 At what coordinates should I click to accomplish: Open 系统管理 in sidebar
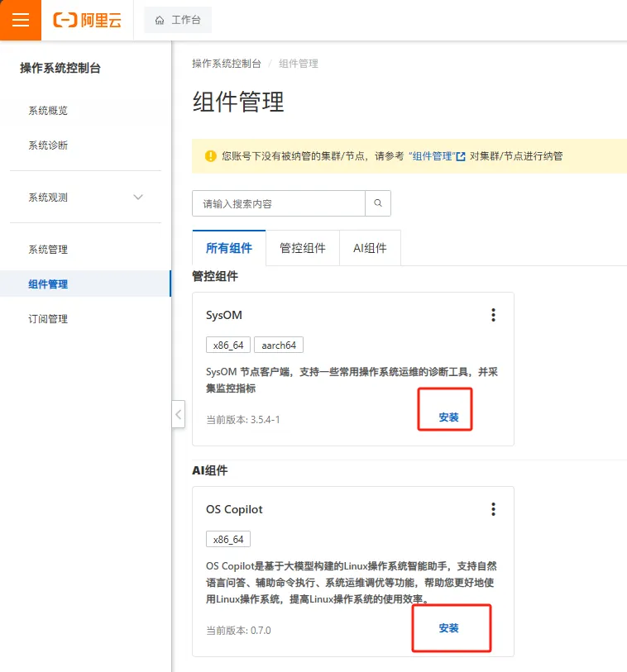48,250
